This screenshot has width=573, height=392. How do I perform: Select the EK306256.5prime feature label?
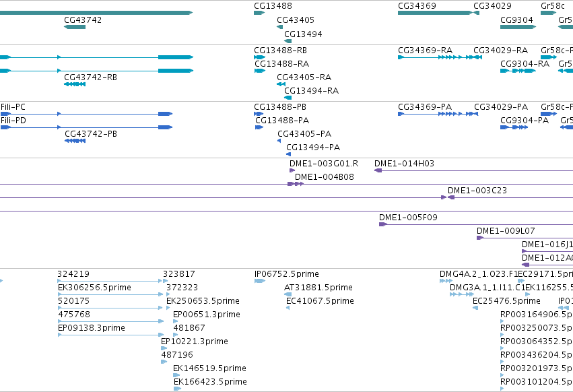pyautogui.click(x=94, y=288)
